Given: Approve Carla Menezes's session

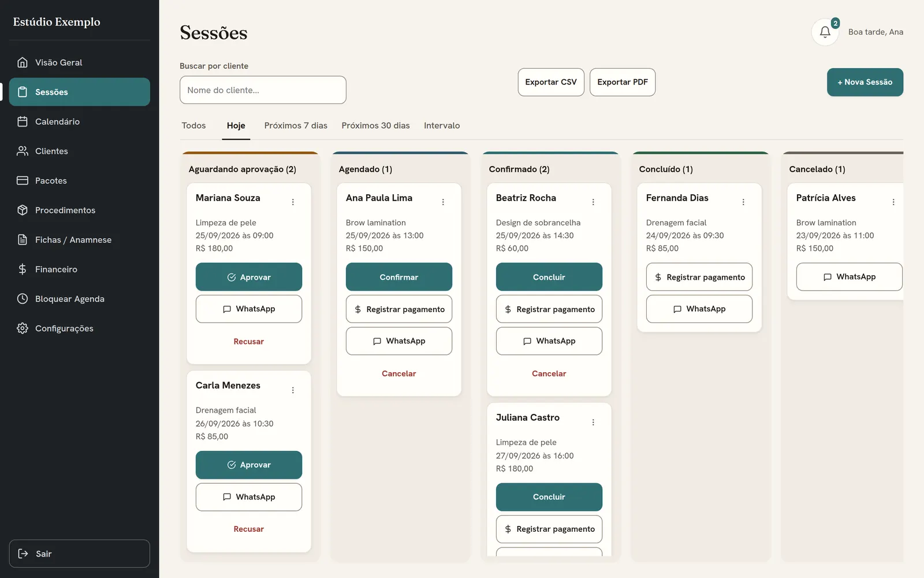Looking at the screenshot, I should [249, 465].
